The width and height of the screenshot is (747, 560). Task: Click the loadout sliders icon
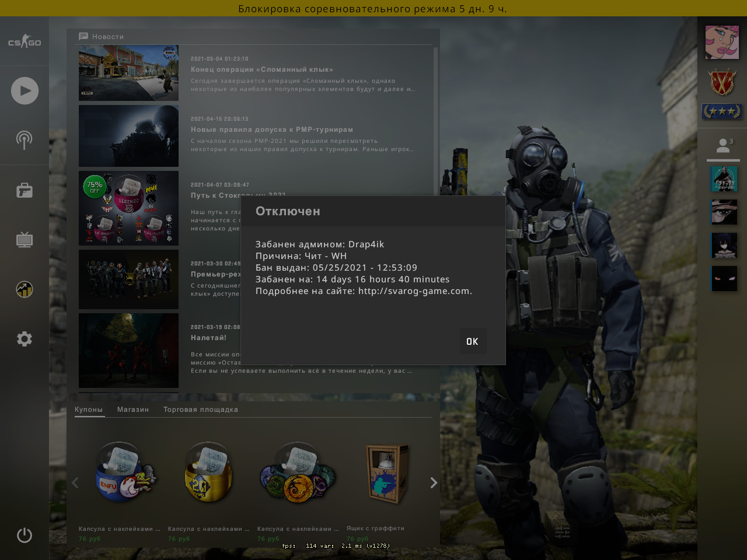tap(563, 533)
